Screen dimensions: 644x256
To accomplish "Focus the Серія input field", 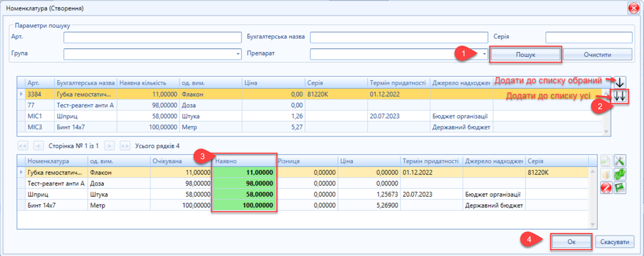I will pyautogui.click(x=588, y=38).
